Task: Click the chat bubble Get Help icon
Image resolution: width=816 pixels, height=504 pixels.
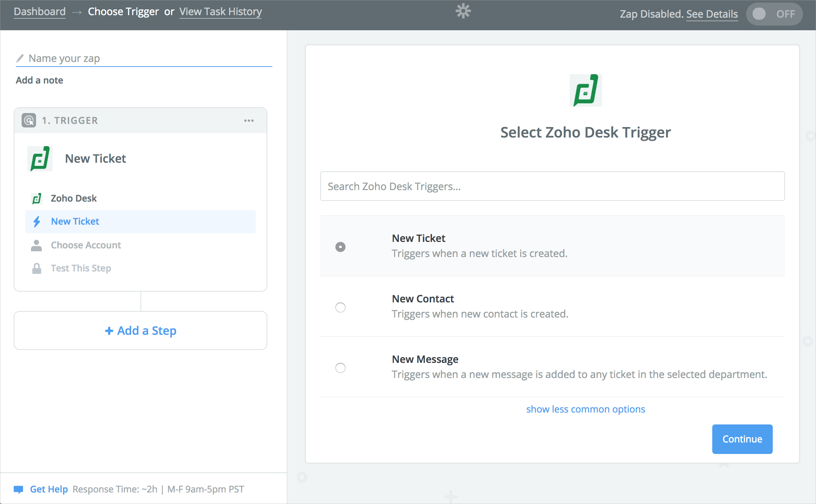Action: click(x=18, y=489)
